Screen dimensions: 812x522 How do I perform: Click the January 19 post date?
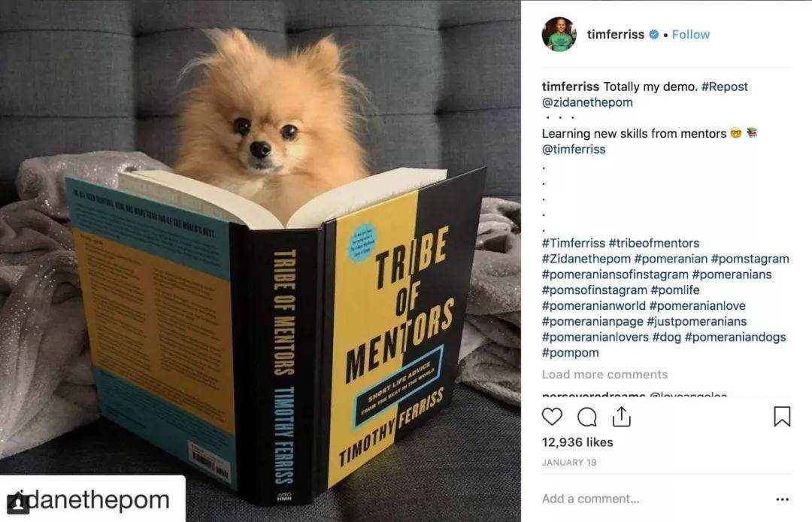[x=569, y=463]
